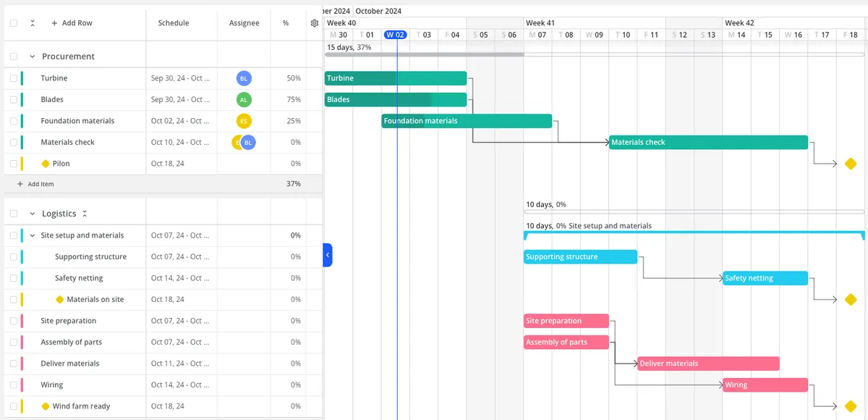The width and height of the screenshot is (868, 420).
Task: Click 25% progress for Foundation materials
Action: 294,121
